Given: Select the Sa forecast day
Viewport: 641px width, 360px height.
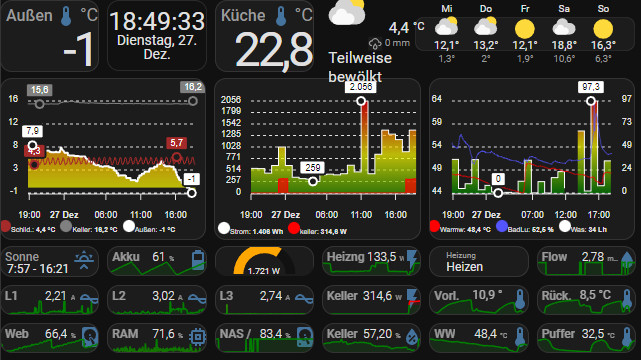Looking at the screenshot, I should click(564, 34).
